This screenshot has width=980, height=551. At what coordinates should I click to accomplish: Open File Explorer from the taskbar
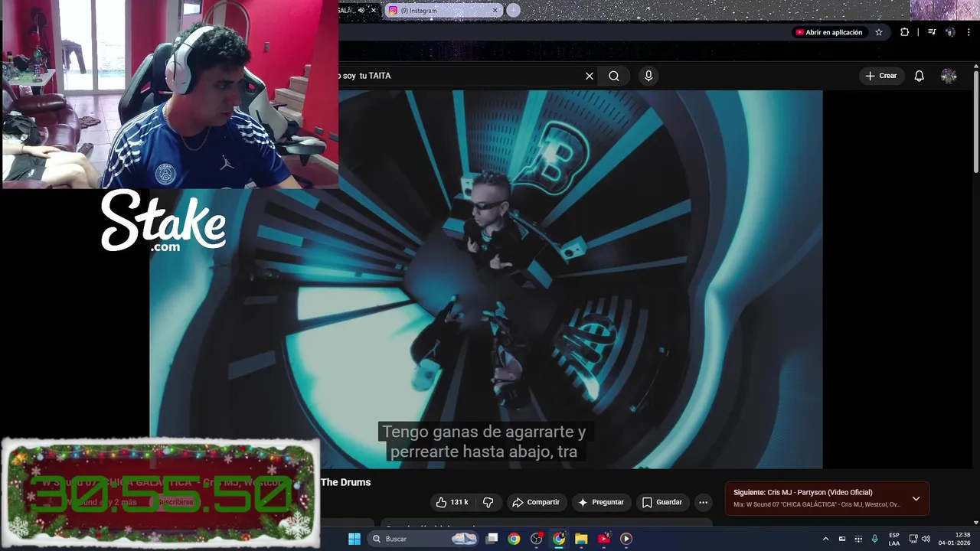(581, 539)
